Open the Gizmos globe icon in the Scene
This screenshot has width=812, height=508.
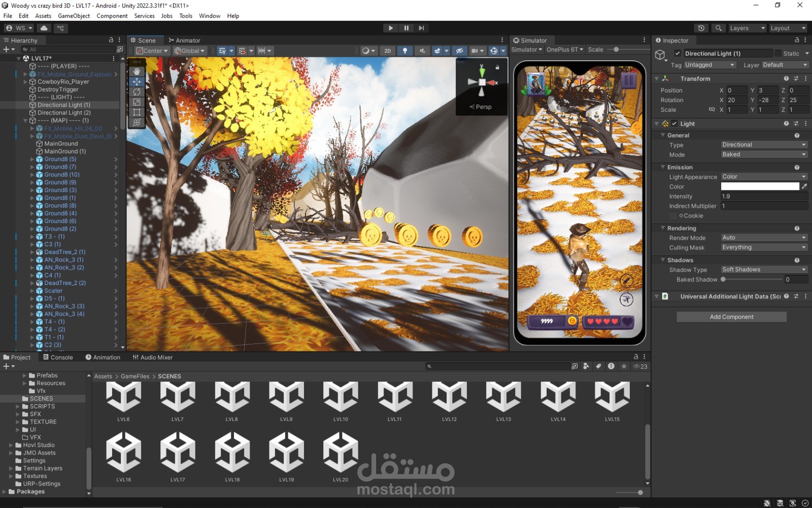[493, 51]
